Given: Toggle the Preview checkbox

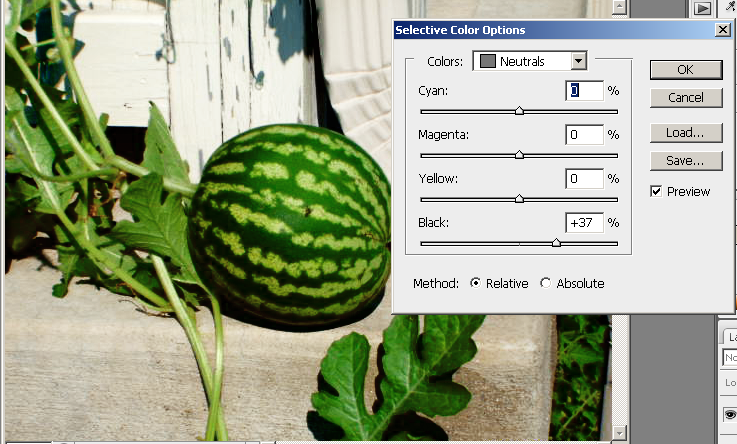Looking at the screenshot, I should [x=657, y=191].
